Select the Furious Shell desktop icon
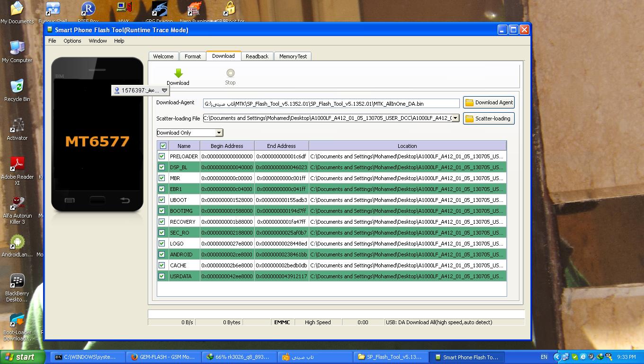This screenshot has width=644, height=364. click(x=53, y=9)
